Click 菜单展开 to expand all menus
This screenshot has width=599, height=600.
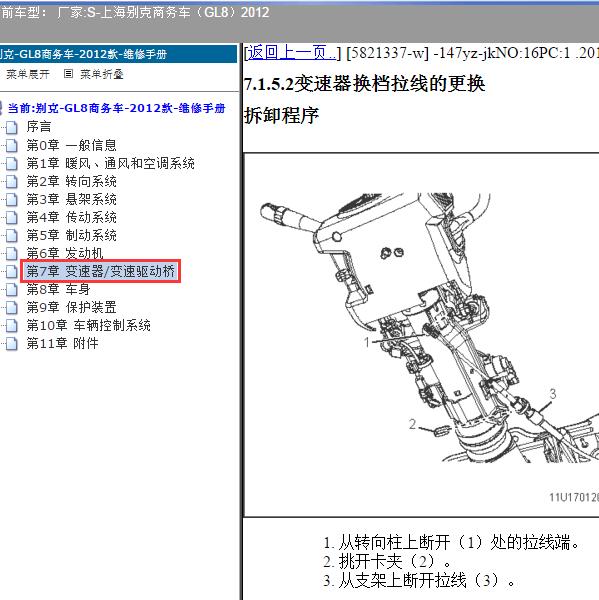[28, 74]
